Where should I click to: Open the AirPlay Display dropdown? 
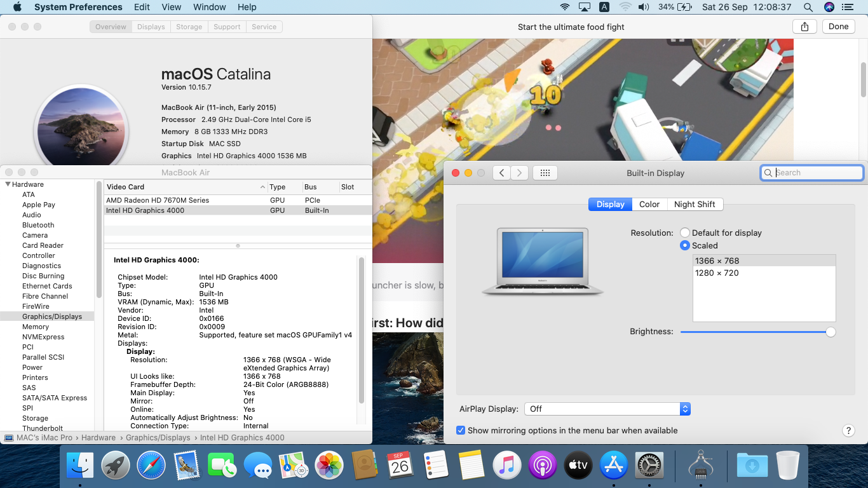tap(607, 409)
